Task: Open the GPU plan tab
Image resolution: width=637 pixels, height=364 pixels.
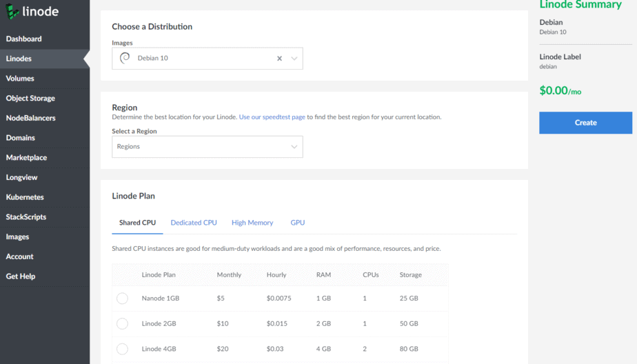Action: (297, 223)
